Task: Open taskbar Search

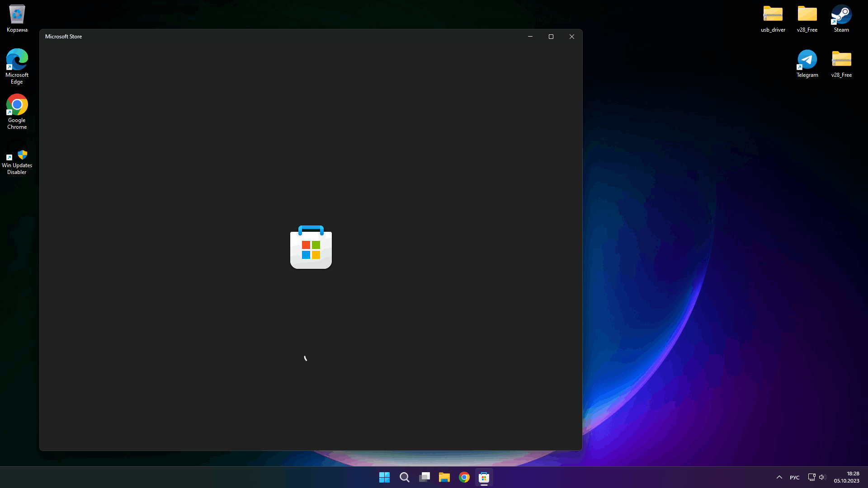Action: point(405,477)
